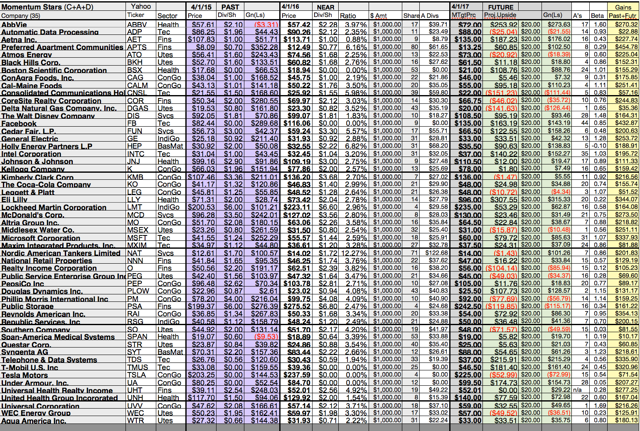Viewport: 640px width, 431px height.
Task: Click the 'FUTURE' column group header
Action: click(x=501, y=7)
